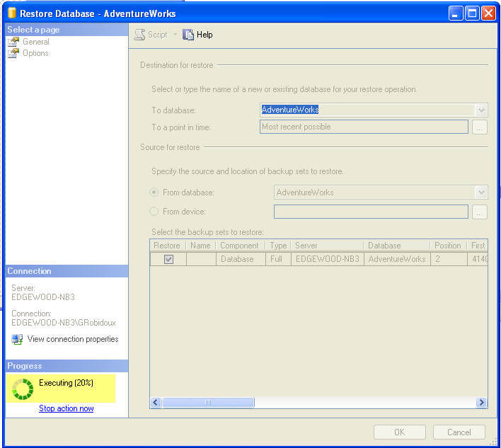
Task: Click the point in time browse button
Action: [480, 127]
